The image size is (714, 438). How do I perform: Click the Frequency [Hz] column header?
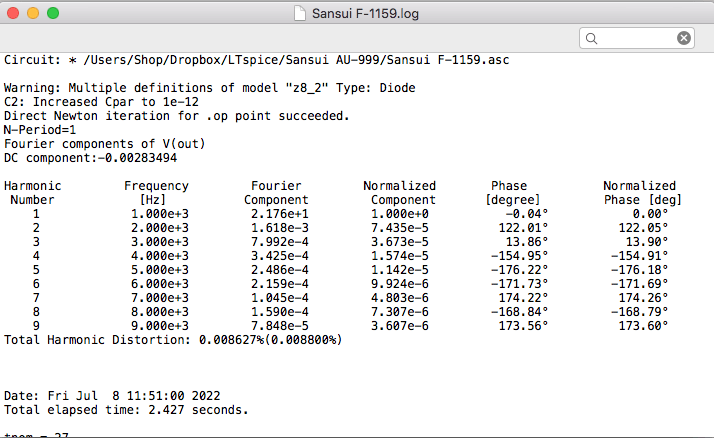point(156,193)
